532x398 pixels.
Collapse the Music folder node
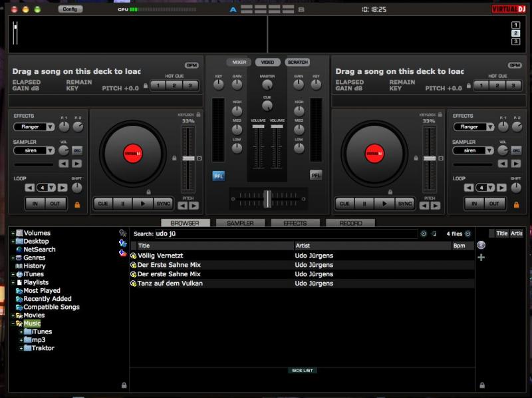coord(13,323)
